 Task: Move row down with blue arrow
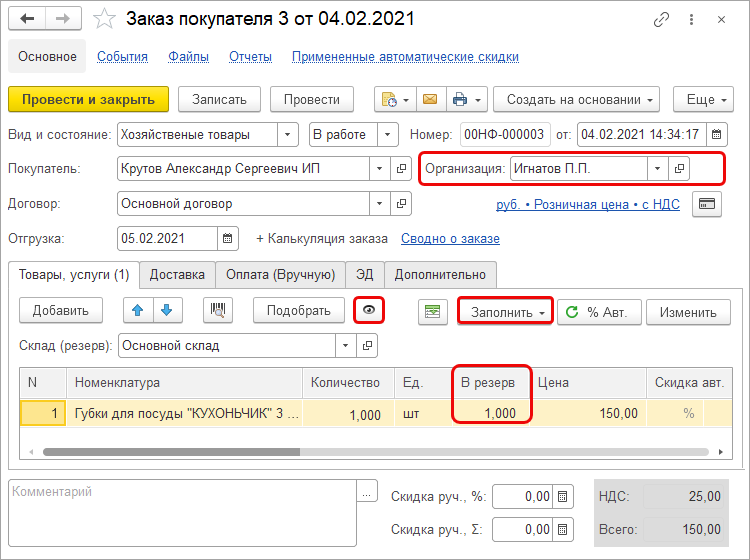[167, 310]
